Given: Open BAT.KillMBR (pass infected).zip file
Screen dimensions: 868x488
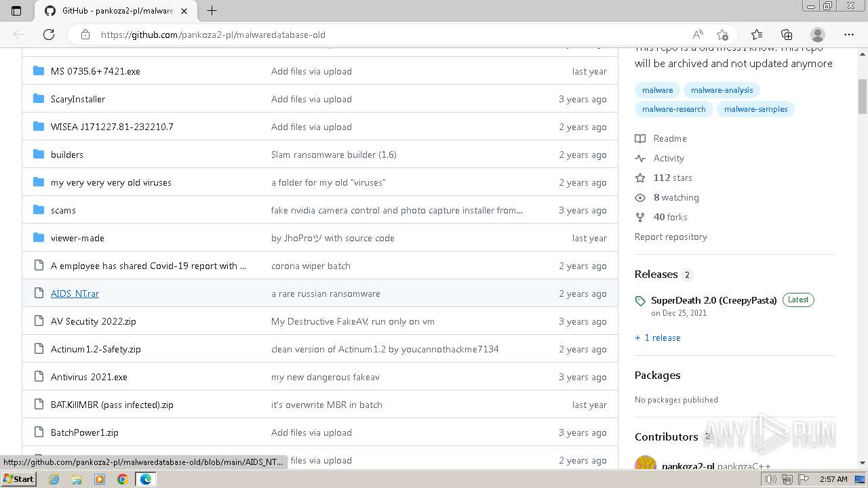Looking at the screenshot, I should (112, 405).
